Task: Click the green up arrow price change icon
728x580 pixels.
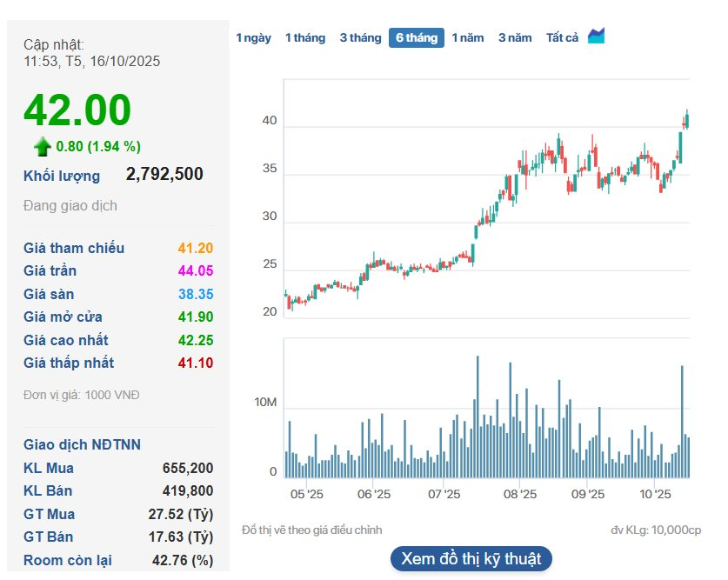Action: pyautogui.click(x=43, y=146)
